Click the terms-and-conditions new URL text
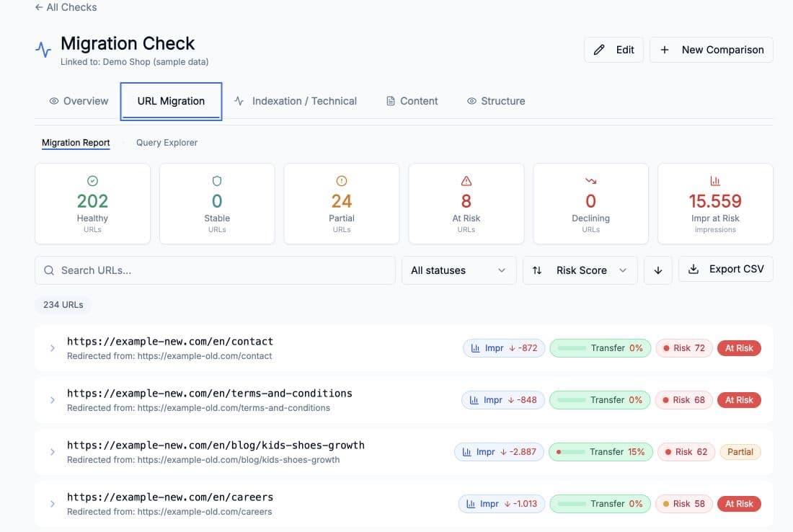This screenshot has width=793, height=532. pos(209,394)
